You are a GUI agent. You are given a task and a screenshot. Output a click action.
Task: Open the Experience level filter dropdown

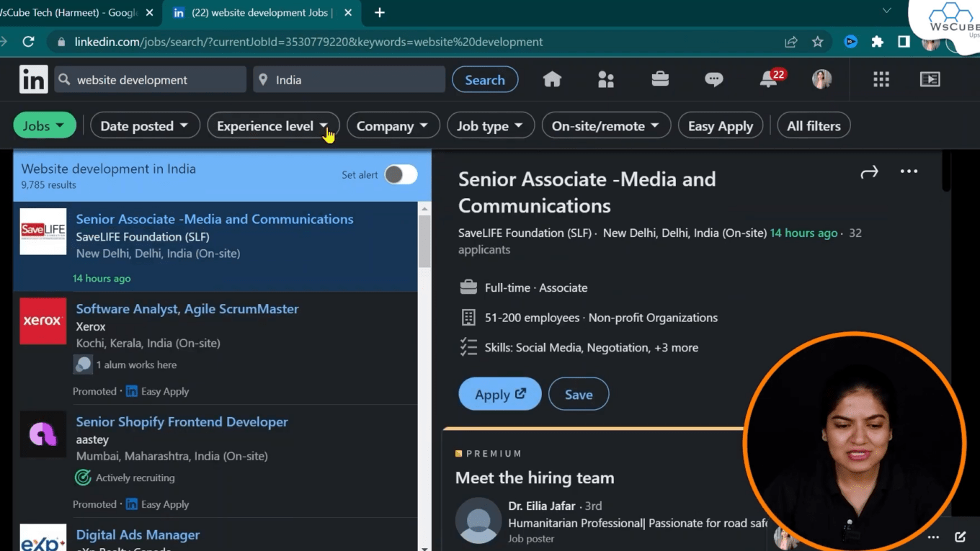tap(273, 126)
